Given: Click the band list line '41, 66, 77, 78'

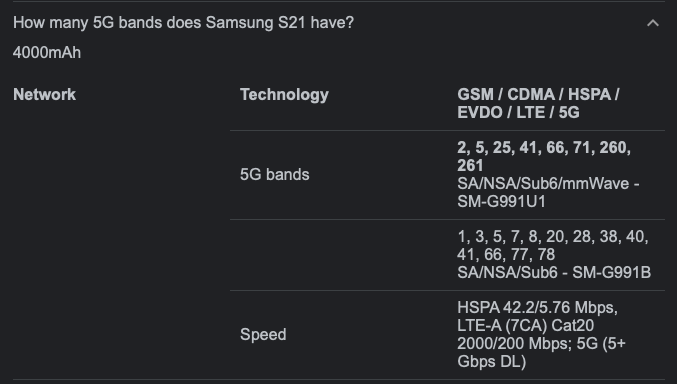Looking at the screenshot, I should 506,255.
